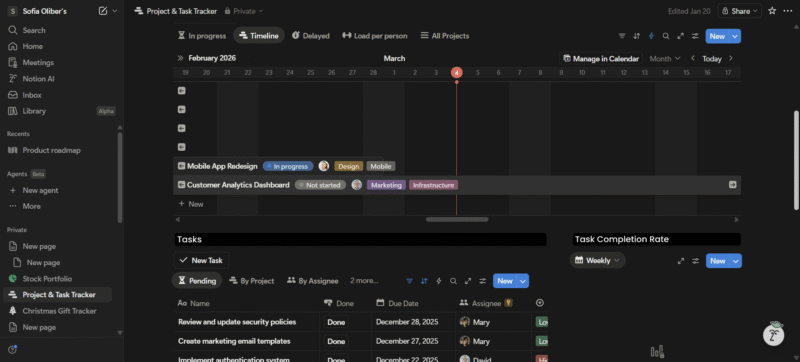Open view settings for projects timeline
This screenshot has width=800, height=362.
point(695,36)
